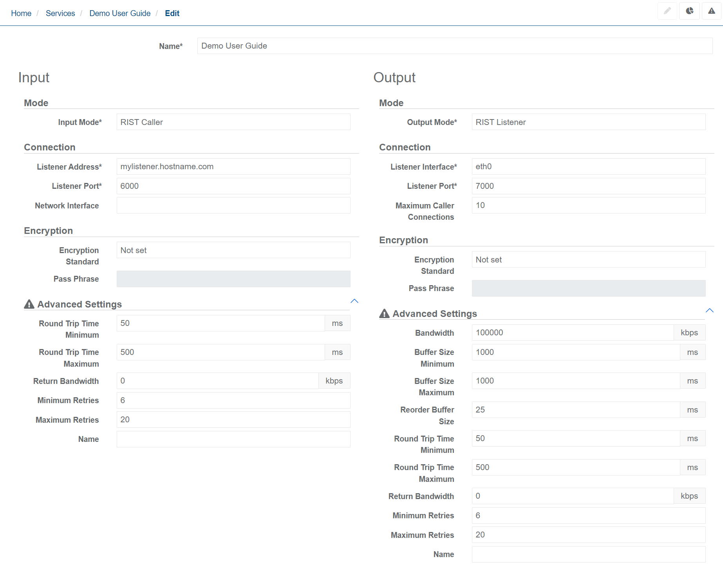
Task: Open Demo User Guide breadcrumb link
Action: tap(120, 13)
